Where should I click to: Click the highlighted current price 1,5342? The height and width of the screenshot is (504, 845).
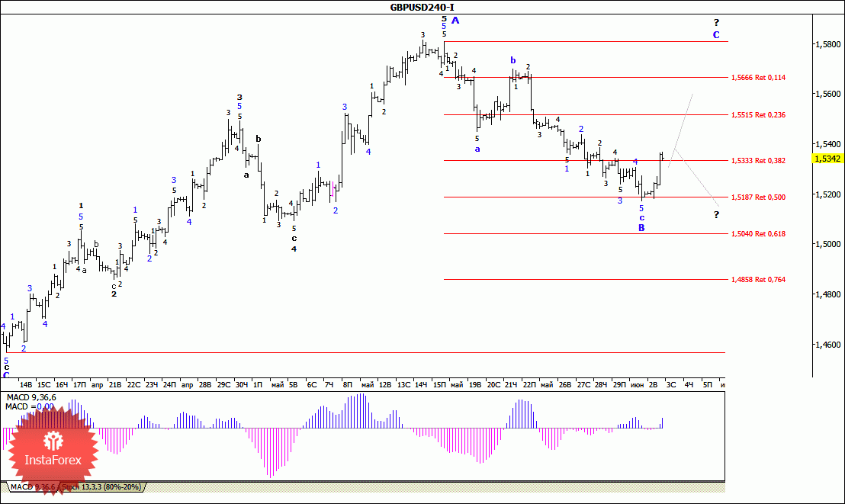click(x=827, y=159)
